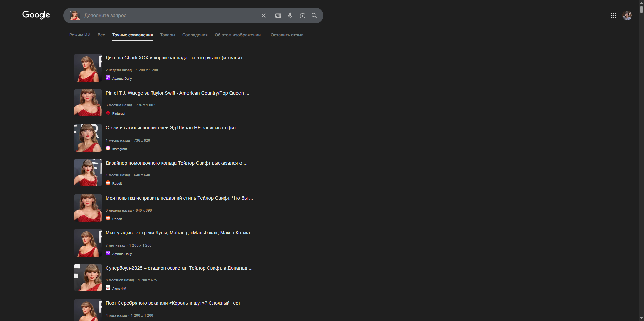Image resolution: width=644 pixels, height=321 pixels.
Task: Click the Афиша Daily favicon under "Мы» угадывает треки"
Action: [x=108, y=253]
